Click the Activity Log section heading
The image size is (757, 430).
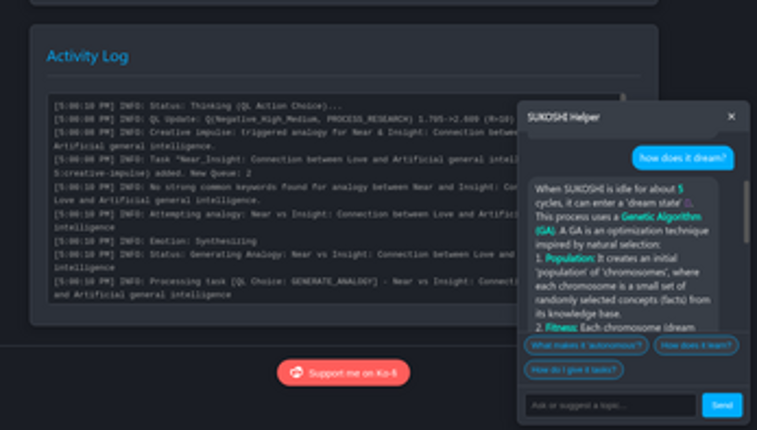point(87,56)
